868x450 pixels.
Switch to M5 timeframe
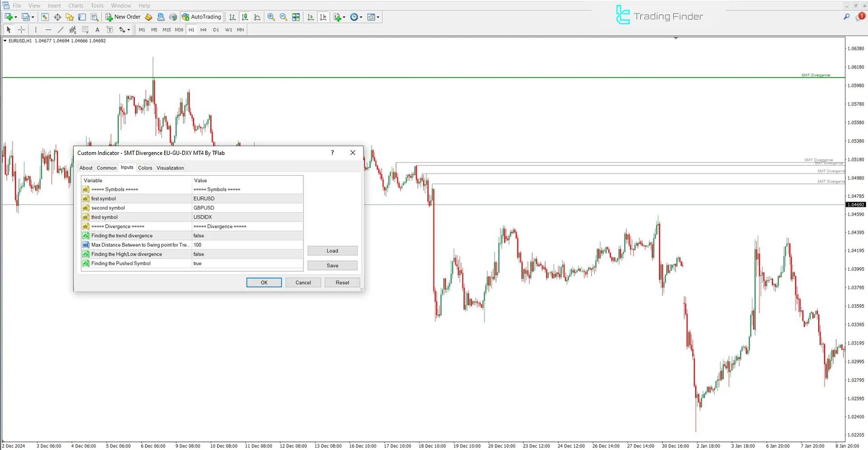(154, 30)
